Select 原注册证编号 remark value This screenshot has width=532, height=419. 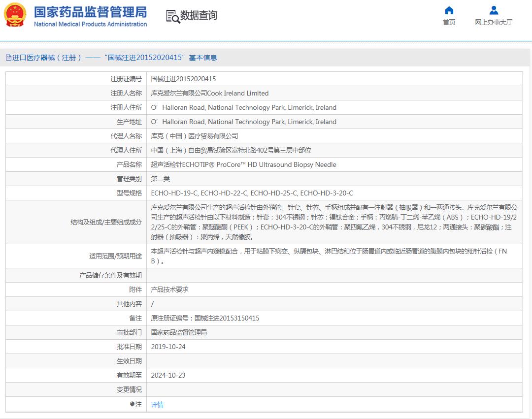point(205,318)
